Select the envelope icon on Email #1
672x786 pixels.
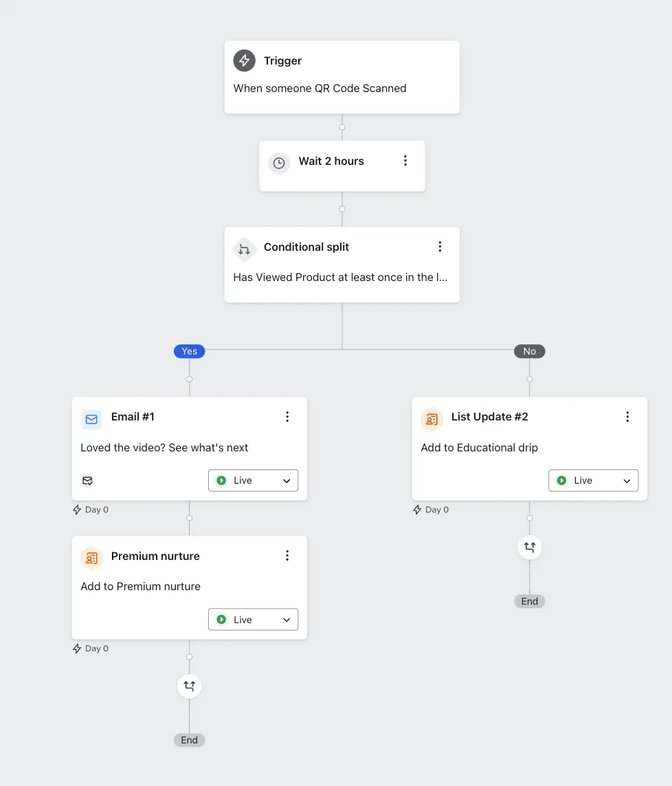pos(91,419)
